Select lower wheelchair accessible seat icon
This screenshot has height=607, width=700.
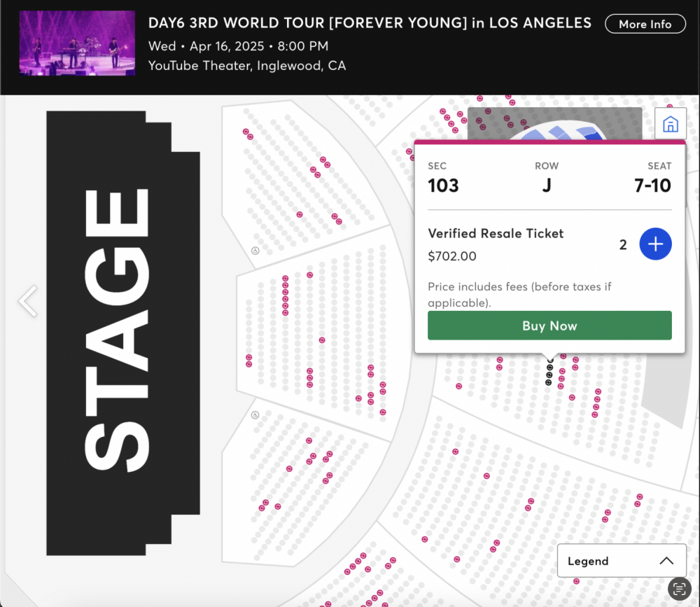(255, 415)
